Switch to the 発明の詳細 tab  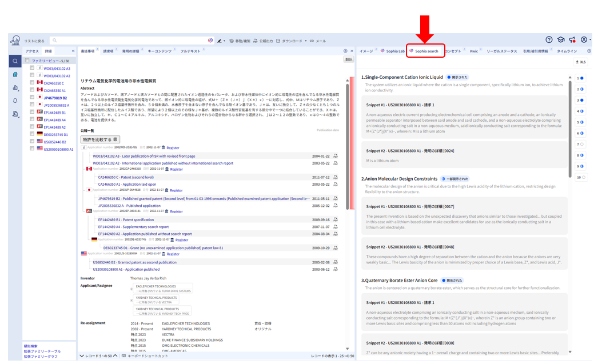(x=130, y=51)
